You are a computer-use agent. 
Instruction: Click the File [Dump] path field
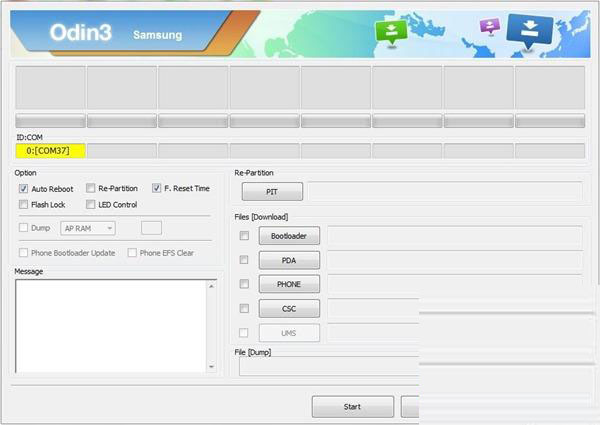coord(329,366)
